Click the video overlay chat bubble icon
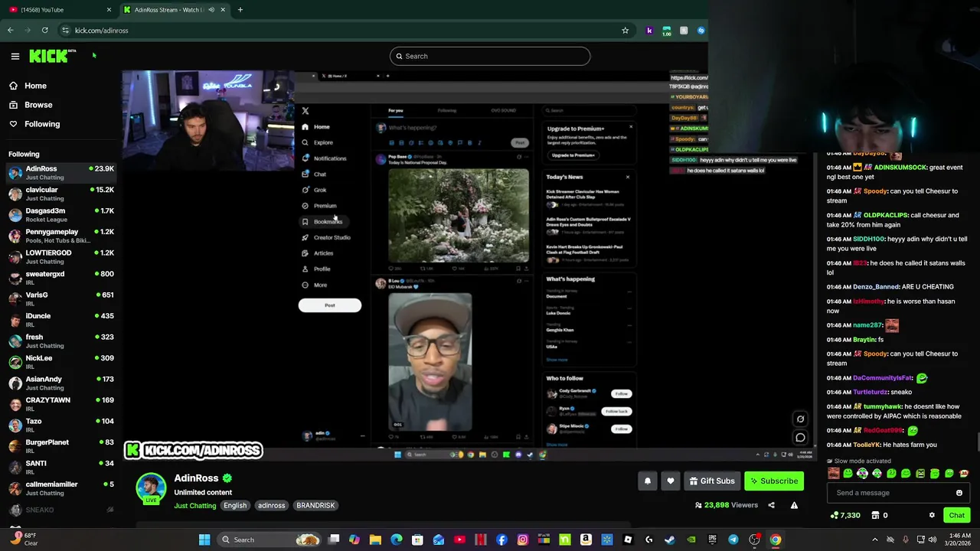This screenshot has width=980, height=551. point(800,438)
